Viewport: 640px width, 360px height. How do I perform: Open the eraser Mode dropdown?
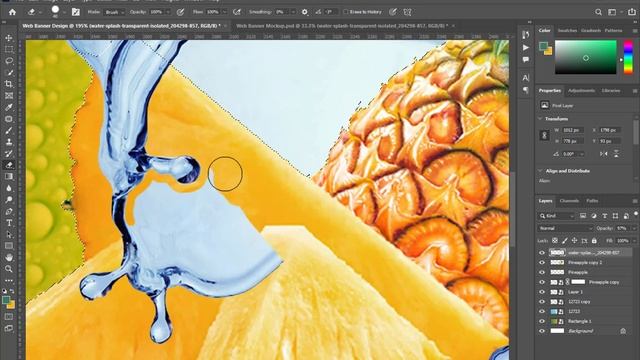pos(114,12)
